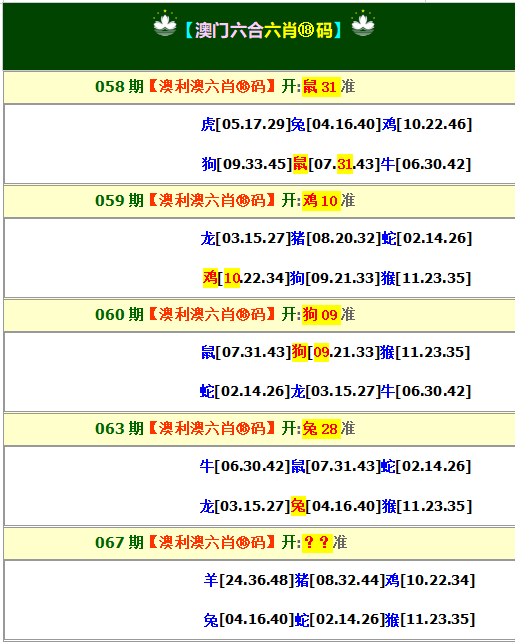Select the 059 期 period label
515x643 pixels.
(x=119, y=201)
